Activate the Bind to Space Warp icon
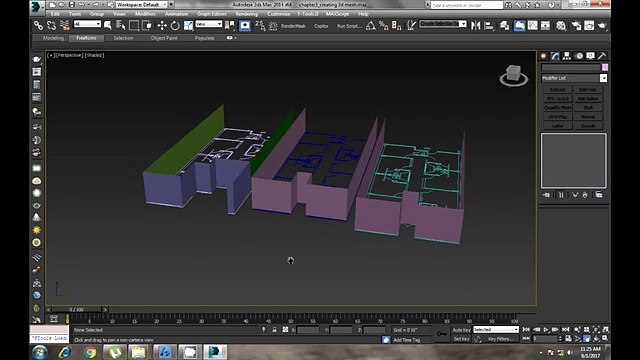 click(x=64, y=26)
